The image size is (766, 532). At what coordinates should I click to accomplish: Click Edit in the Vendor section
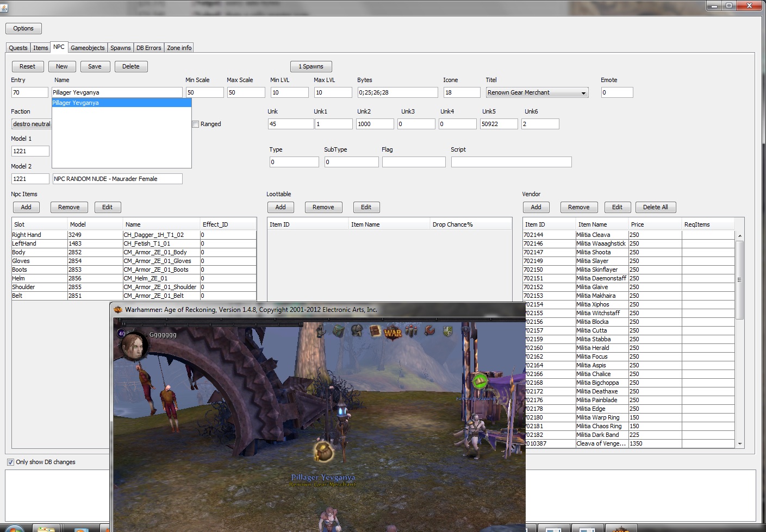pos(617,207)
